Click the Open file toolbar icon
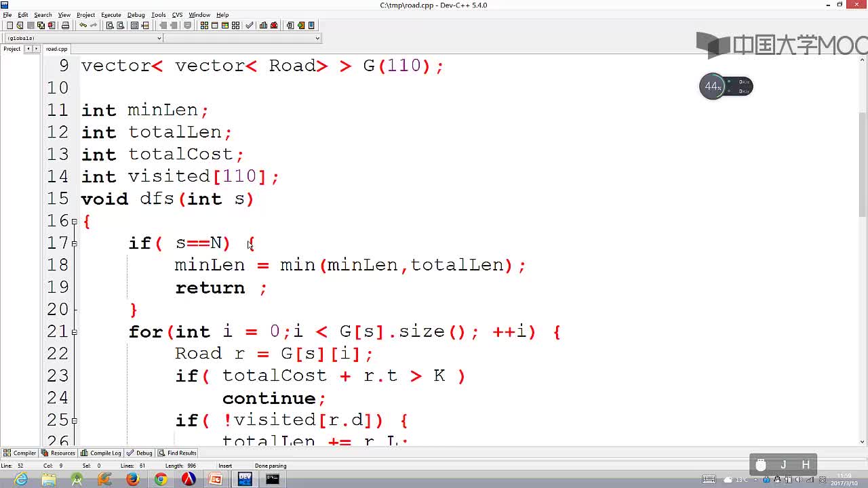The image size is (868, 488). coord(20,26)
